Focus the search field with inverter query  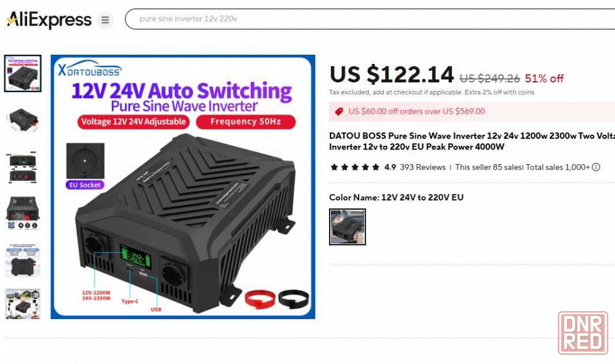370,19
